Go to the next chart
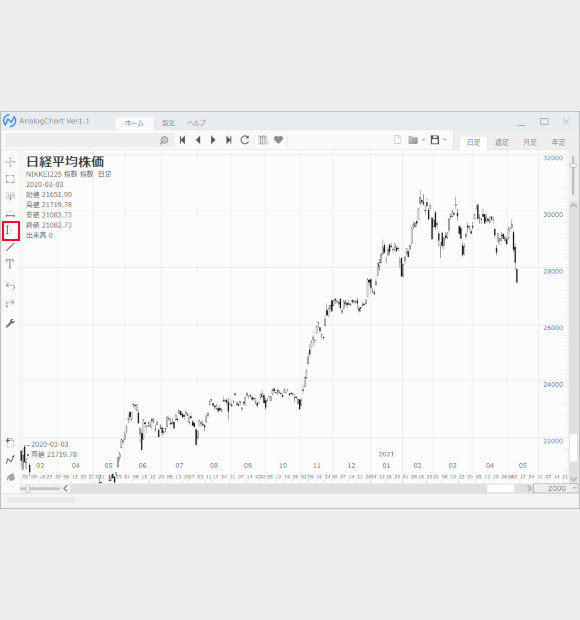 coord(213,140)
